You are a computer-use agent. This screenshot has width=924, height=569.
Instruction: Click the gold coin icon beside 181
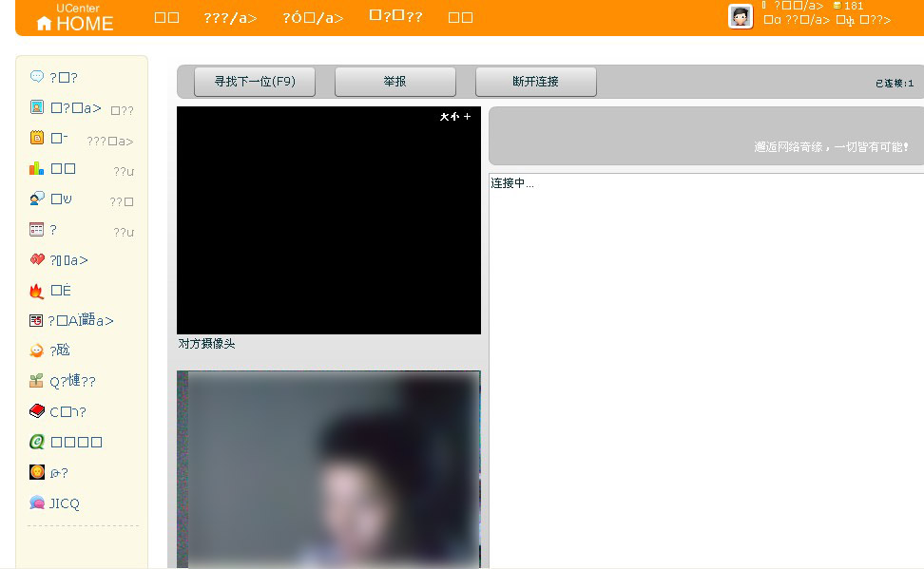coord(837,6)
